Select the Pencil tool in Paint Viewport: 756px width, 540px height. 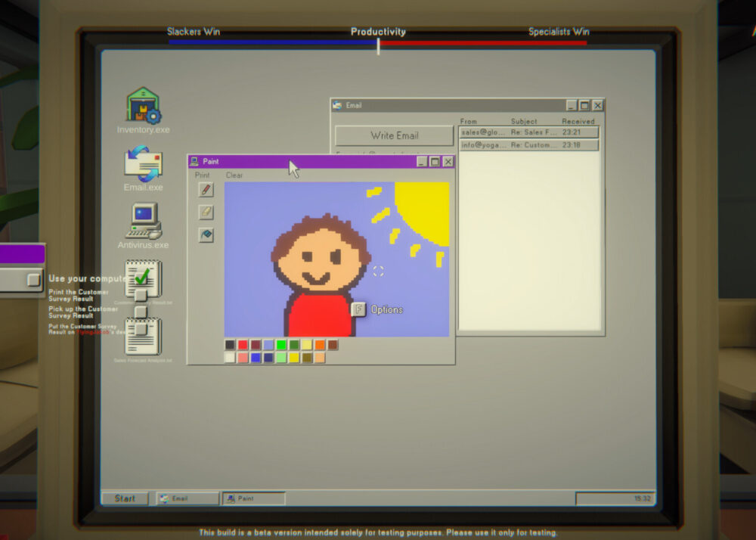(x=206, y=190)
